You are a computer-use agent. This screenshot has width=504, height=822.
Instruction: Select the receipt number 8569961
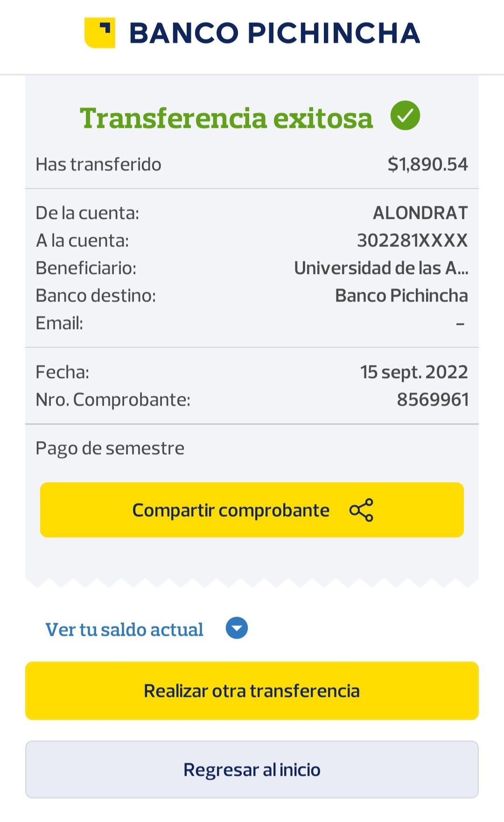(433, 400)
